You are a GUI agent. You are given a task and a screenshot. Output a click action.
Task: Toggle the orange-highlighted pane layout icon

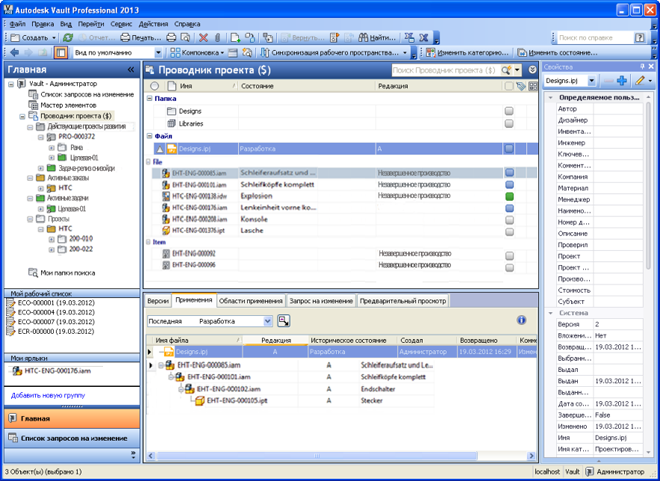(61, 53)
